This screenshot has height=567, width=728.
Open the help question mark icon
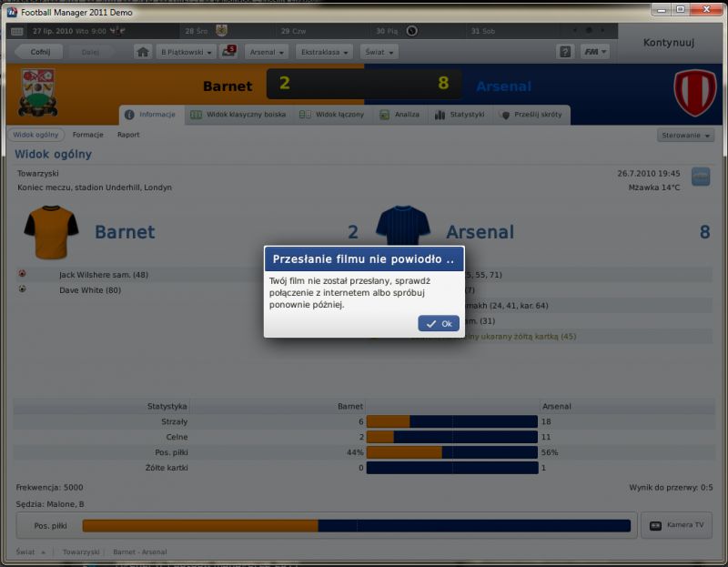pyautogui.click(x=565, y=52)
